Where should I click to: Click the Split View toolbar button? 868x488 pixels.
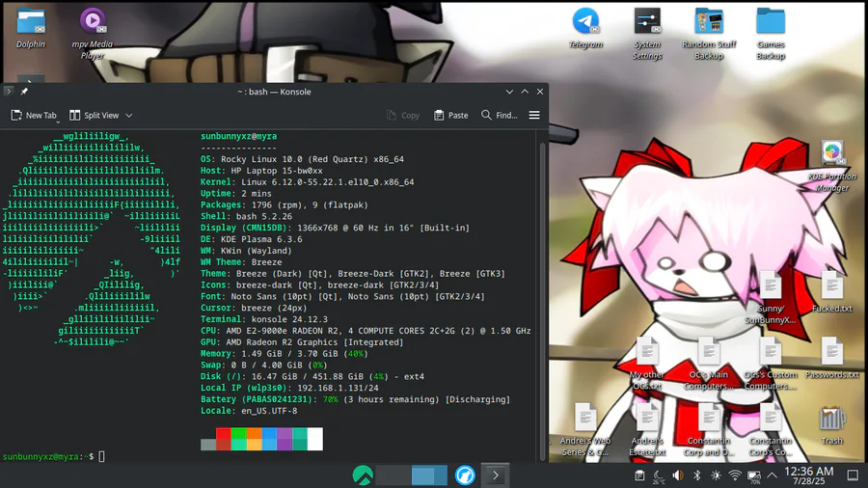[x=95, y=115]
